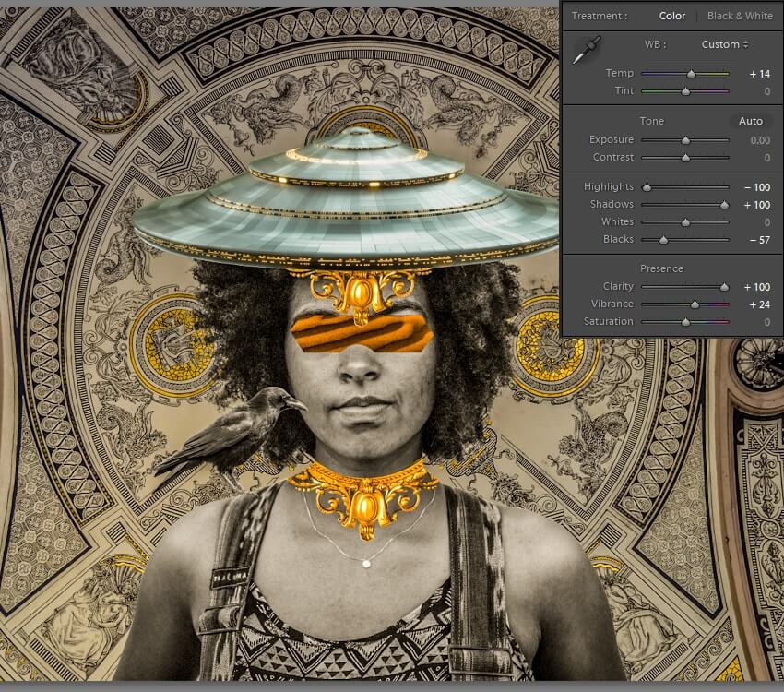Click the Saturation slider handle
This screenshot has width=784, height=692.
(685, 322)
